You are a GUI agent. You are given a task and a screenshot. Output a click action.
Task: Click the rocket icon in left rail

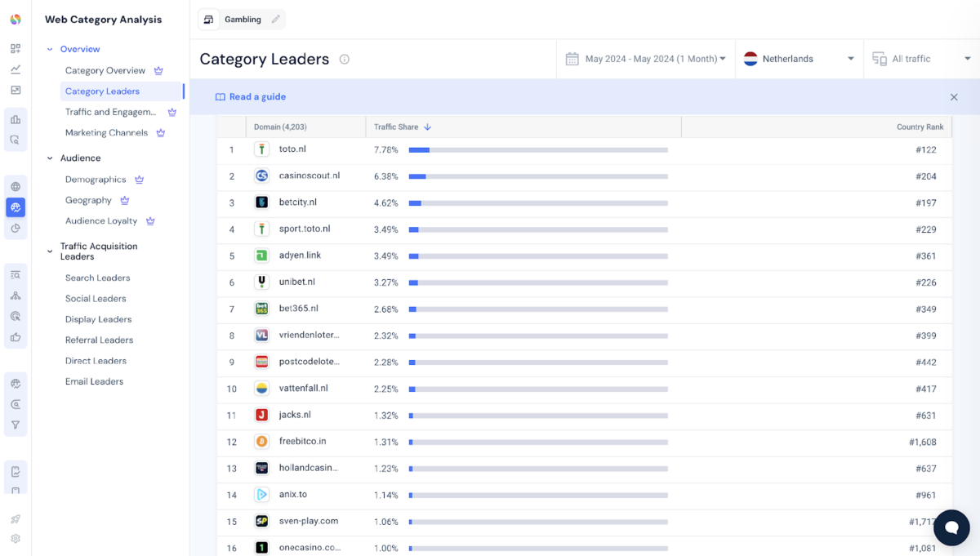click(16, 518)
